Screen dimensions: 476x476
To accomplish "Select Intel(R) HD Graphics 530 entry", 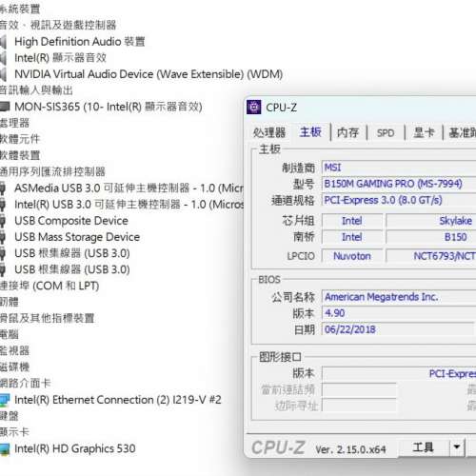I will pyautogui.click(x=75, y=448).
